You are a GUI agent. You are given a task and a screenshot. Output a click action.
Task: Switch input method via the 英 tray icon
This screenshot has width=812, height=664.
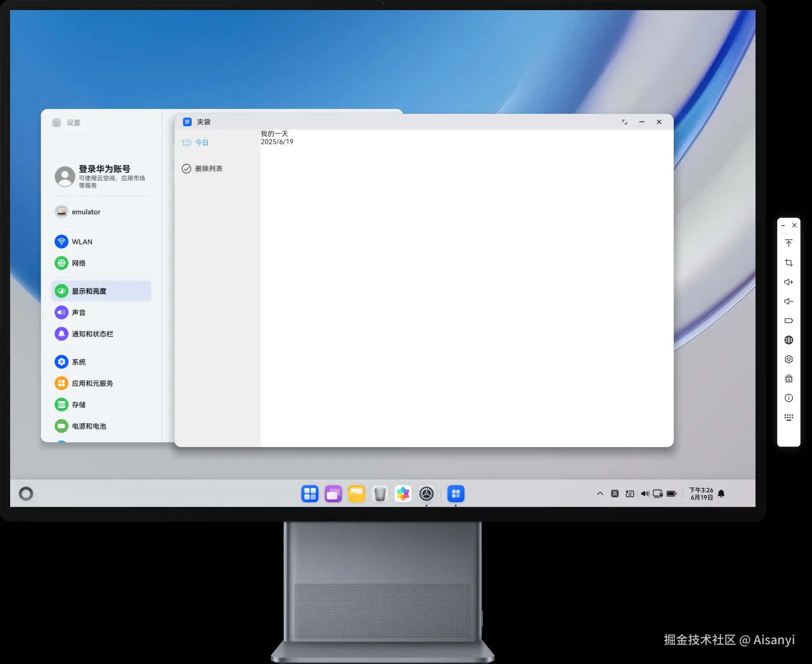tap(615, 494)
